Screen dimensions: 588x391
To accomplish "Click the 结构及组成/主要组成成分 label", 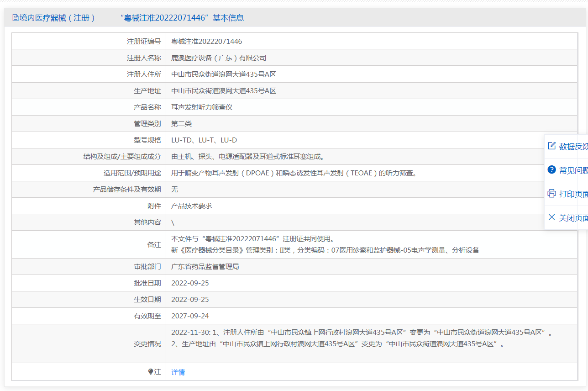I will tap(122, 157).
